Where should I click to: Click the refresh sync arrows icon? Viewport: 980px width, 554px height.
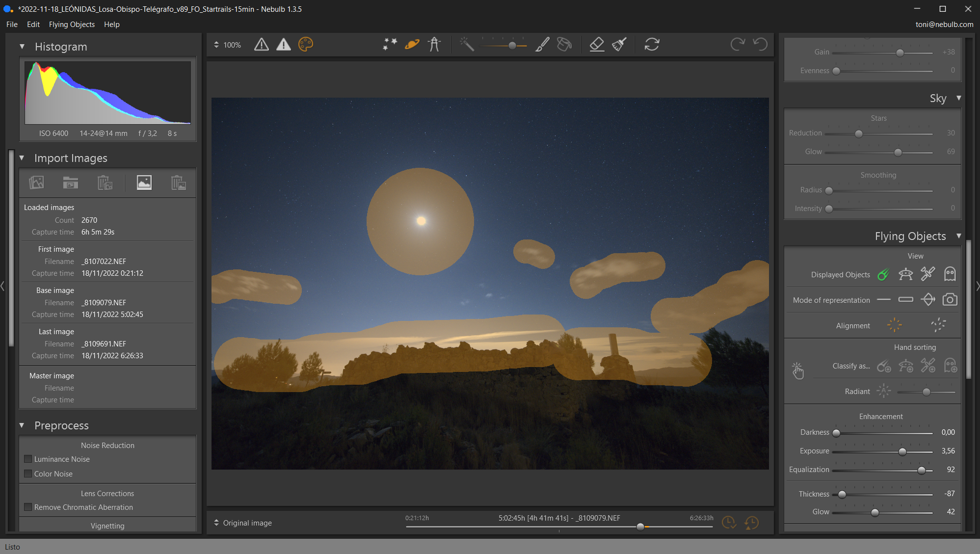pyautogui.click(x=652, y=45)
